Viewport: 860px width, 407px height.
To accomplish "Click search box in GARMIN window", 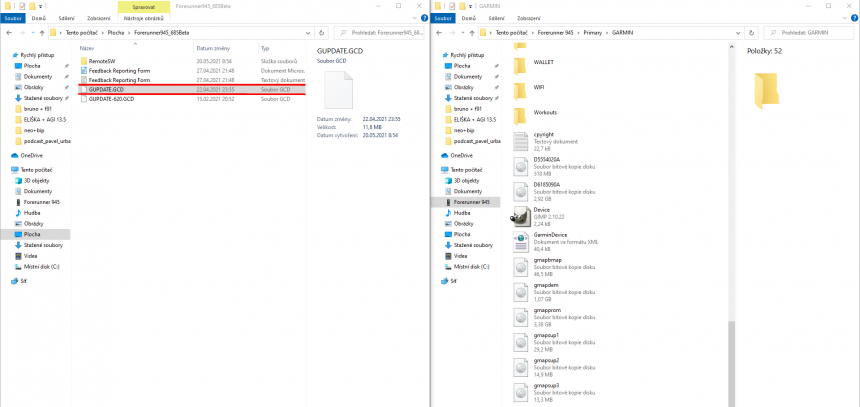I will (807, 32).
